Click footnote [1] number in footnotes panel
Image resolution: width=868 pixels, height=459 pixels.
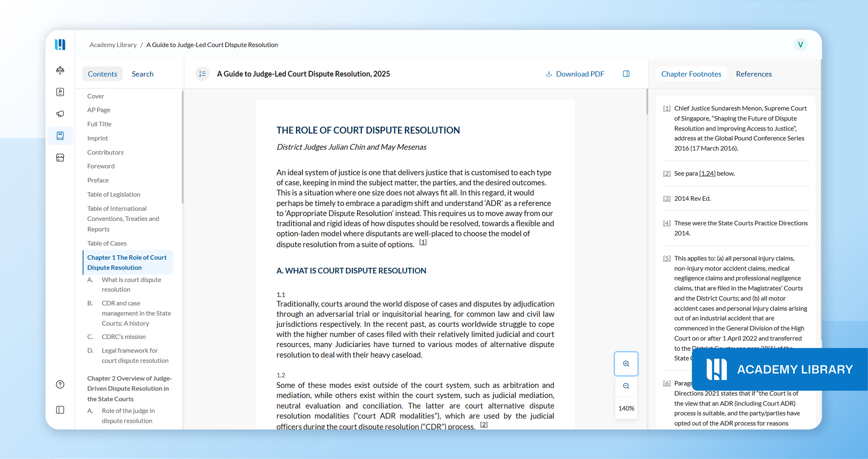(x=667, y=108)
